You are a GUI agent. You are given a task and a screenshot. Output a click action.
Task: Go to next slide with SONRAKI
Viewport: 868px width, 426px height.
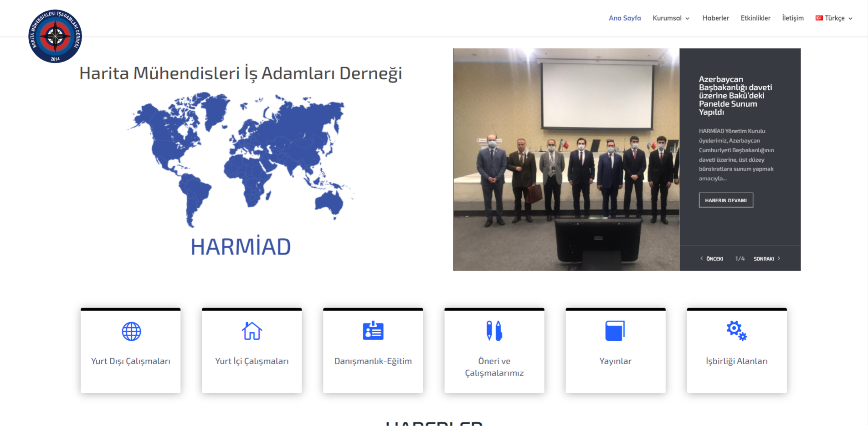click(x=767, y=259)
